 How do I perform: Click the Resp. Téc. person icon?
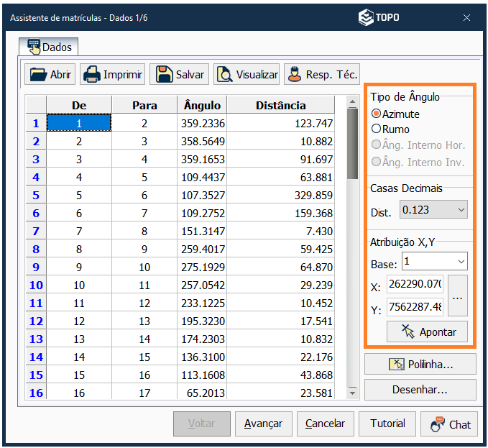click(294, 74)
